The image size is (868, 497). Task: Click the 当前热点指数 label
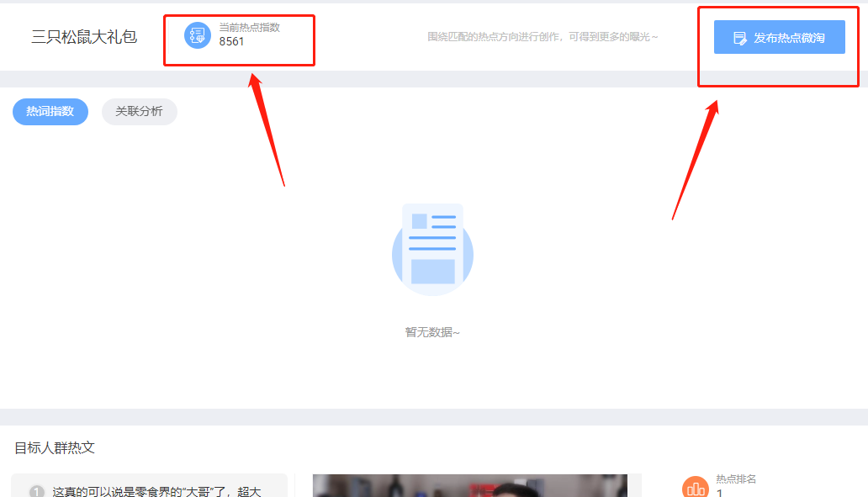(250, 28)
